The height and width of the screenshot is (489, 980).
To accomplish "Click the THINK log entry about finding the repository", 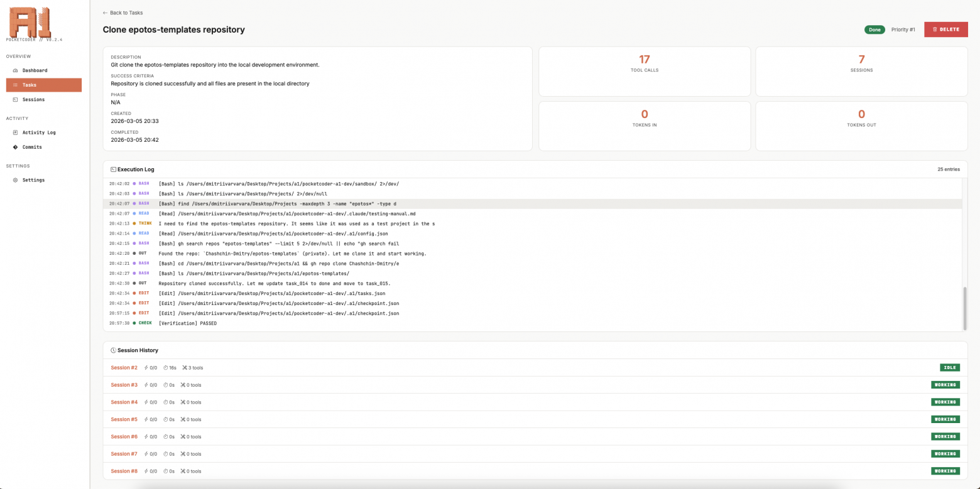I will coord(533,223).
